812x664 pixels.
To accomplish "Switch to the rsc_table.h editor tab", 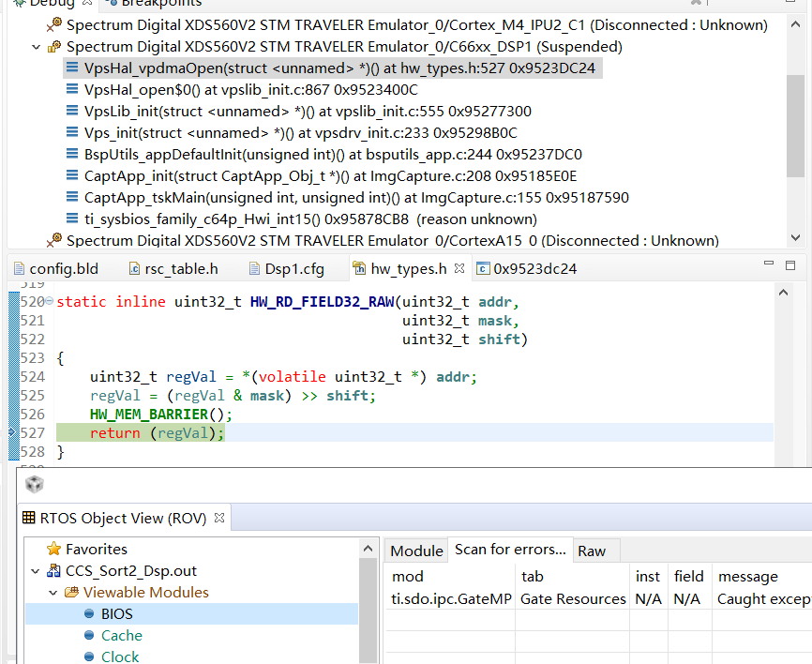I will pyautogui.click(x=173, y=269).
